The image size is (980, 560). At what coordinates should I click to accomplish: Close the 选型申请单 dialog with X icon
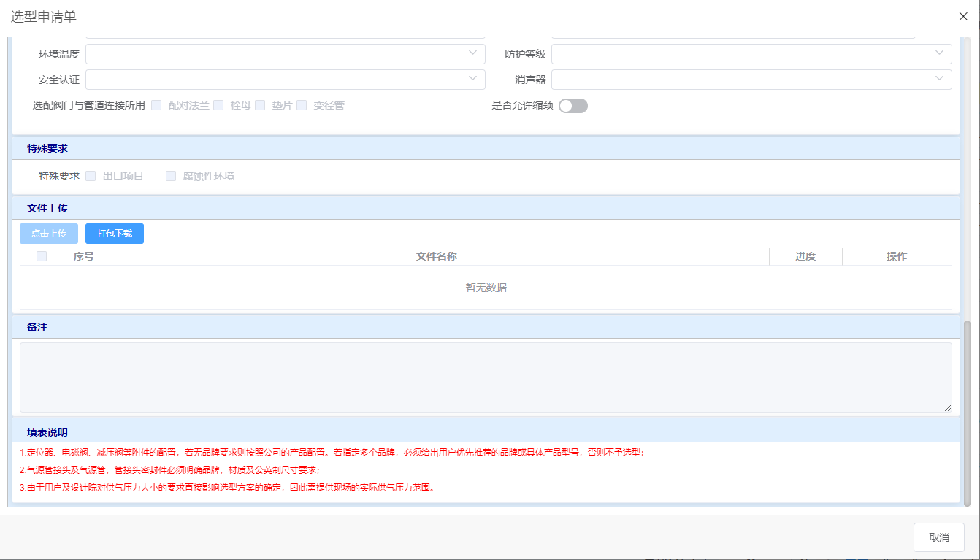[963, 16]
